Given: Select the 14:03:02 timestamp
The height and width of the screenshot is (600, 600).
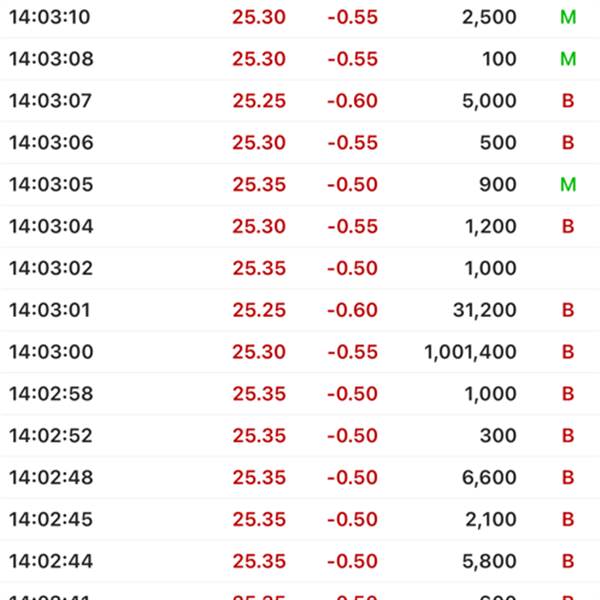Looking at the screenshot, I should point(51,268).
